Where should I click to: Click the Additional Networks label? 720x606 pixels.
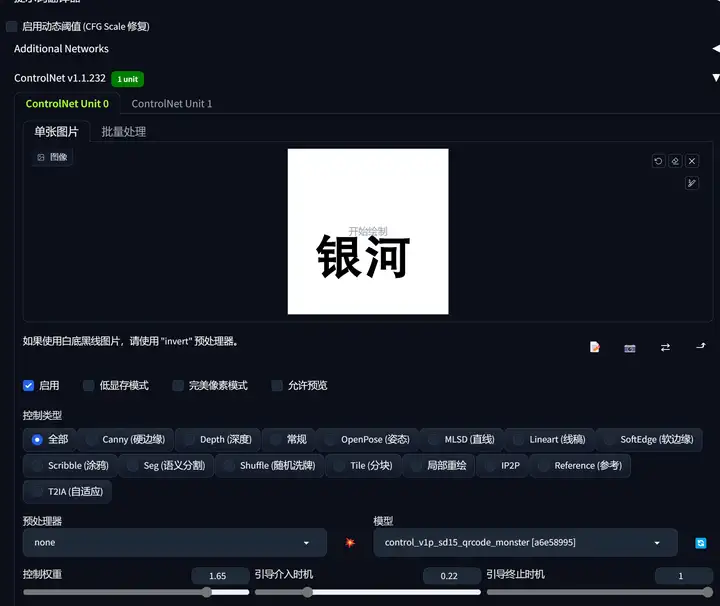tap(61, 49)
